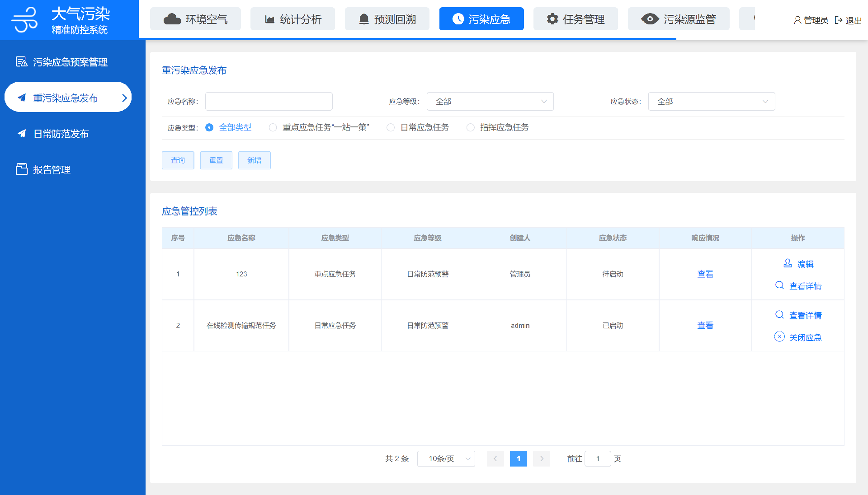Image resolution: width=868 pixels, height=495 pixels.
Task: Click the 新增 button
Action: click(254, 160)
